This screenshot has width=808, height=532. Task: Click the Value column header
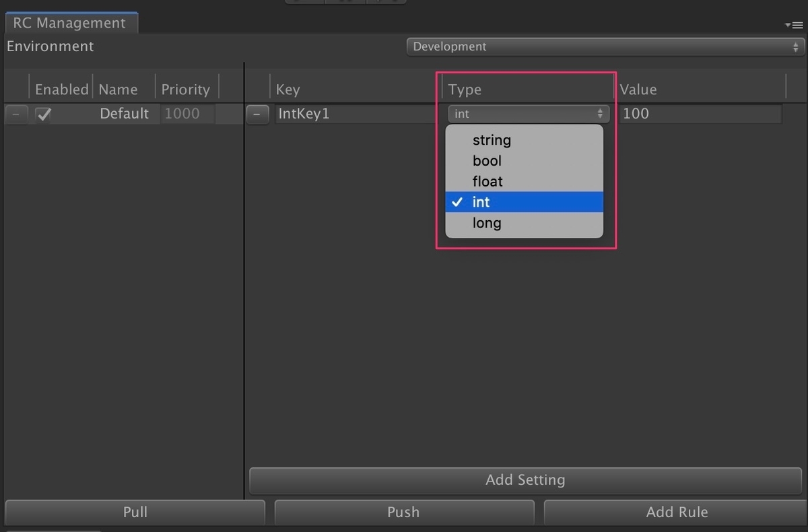[638, 90]
